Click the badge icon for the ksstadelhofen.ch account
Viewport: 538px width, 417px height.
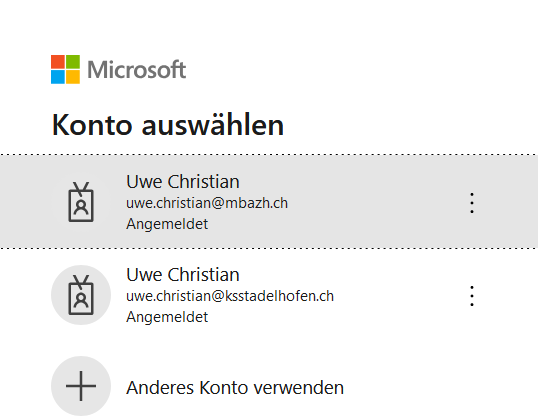click(81, 295)
